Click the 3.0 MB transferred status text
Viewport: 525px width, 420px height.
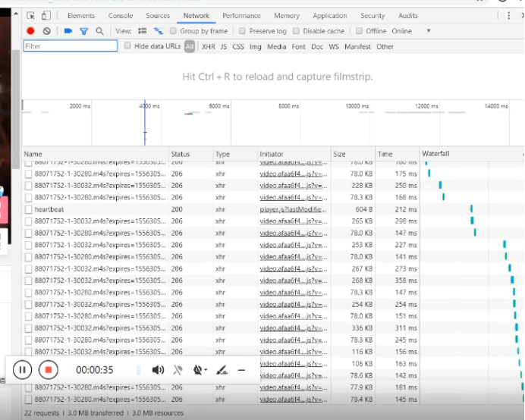click(96, 413)
